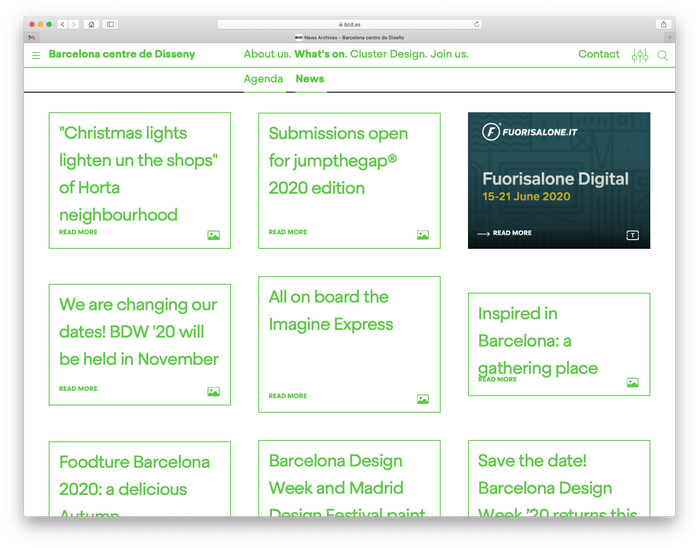Click Safari back arrow button
Image resolution: width=699 pixels, height=548 pixels.
(63, 24)
